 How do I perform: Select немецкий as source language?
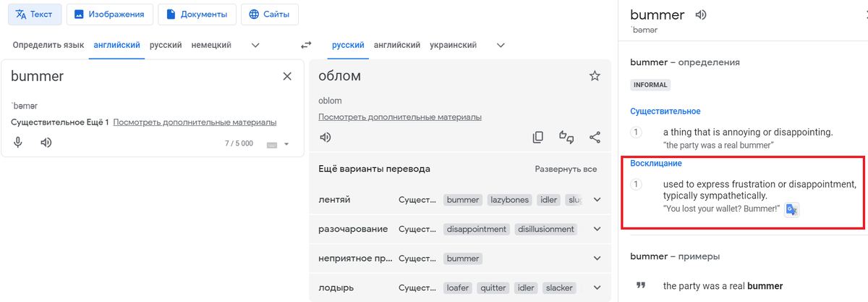(211, 45)
